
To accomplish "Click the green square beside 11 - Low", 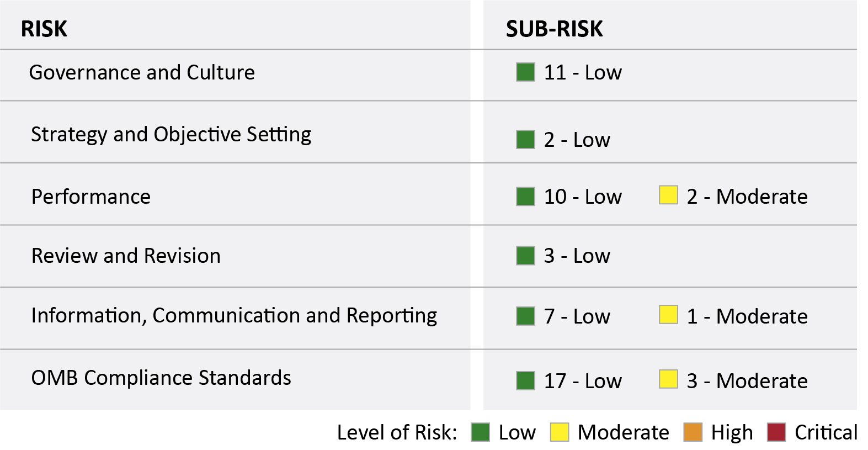I will pyautogui.click(x=525, y=72).
